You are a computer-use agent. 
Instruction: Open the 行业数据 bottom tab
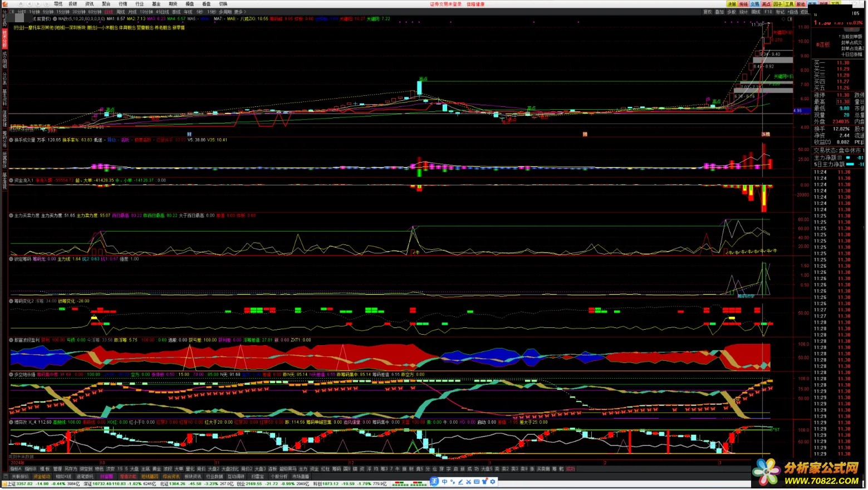point(214,477)
